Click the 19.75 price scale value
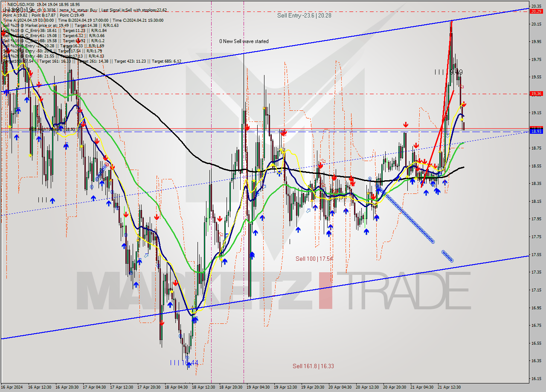Screen dimensions: 546x392 click(536, 60)
